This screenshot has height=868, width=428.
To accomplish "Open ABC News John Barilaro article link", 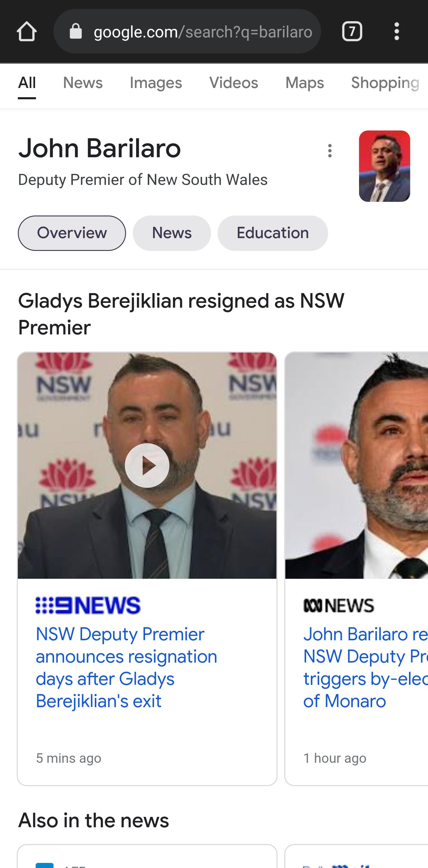I will click(365, 668).
